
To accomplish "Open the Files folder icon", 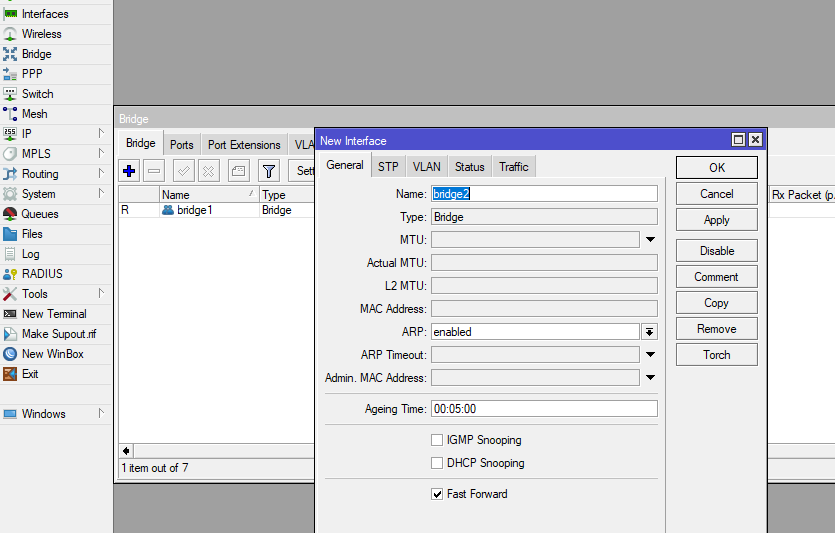I will click(x=10, y=234).
